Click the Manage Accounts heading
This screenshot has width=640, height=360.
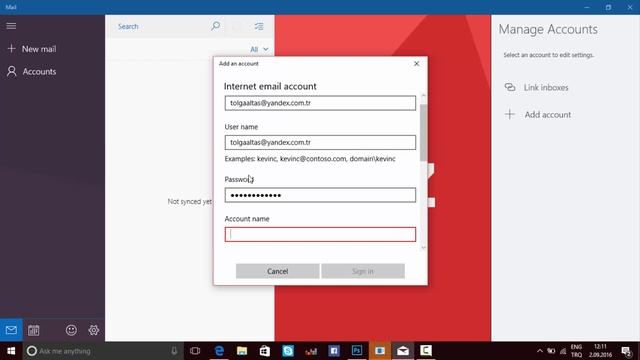click(x=548, y=29)
